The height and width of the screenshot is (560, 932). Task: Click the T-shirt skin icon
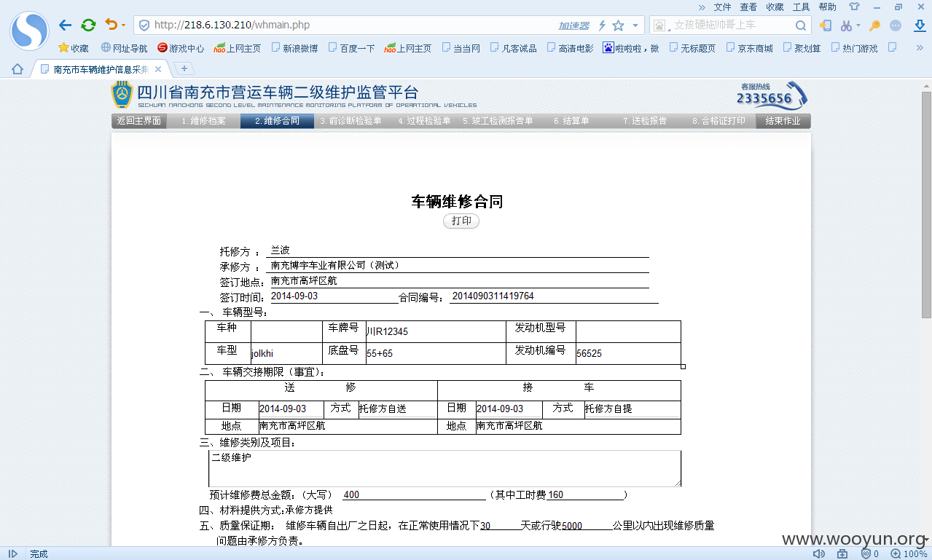(854, 7)
